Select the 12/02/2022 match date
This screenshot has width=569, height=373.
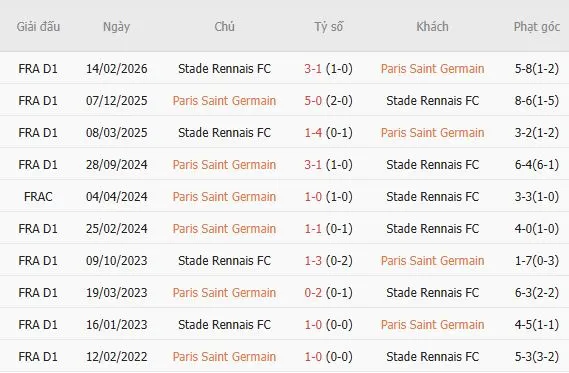tap(116, 357)
